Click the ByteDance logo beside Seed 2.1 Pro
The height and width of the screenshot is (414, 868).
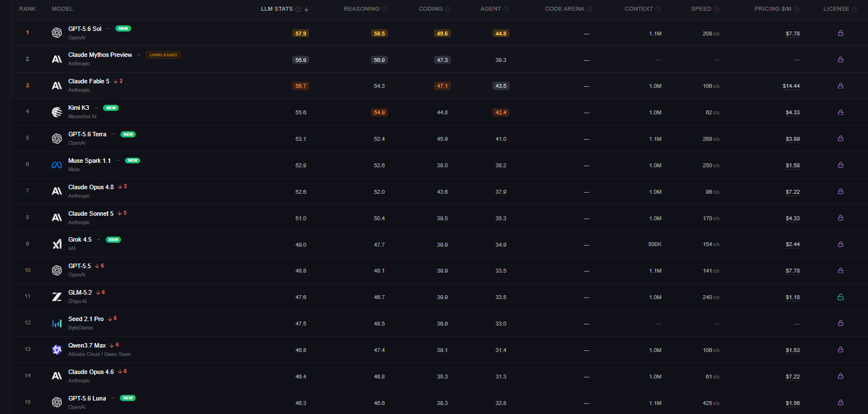click(x=57, y=323)
